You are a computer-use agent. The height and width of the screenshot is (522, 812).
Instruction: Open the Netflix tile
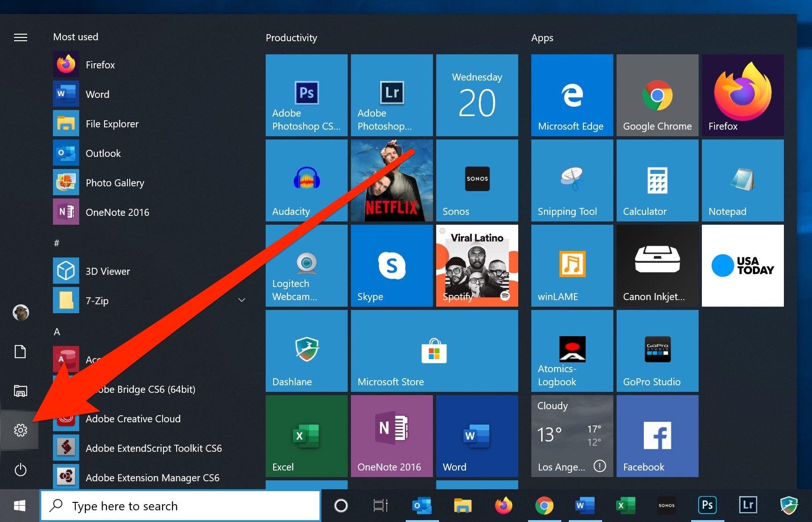(392, 180)
